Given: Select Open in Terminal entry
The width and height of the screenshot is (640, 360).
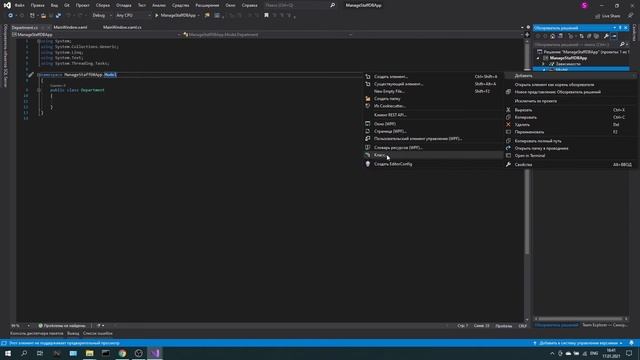Looking at the screenshot, I should click(x=571, y=156).
